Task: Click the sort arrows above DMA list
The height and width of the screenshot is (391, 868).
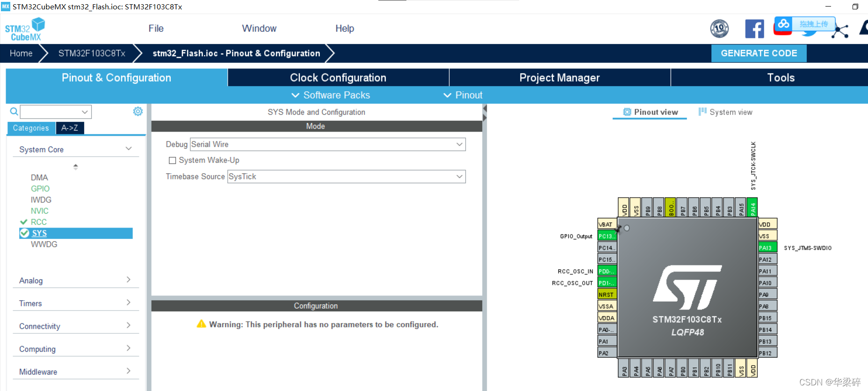Action: [76, 167]
